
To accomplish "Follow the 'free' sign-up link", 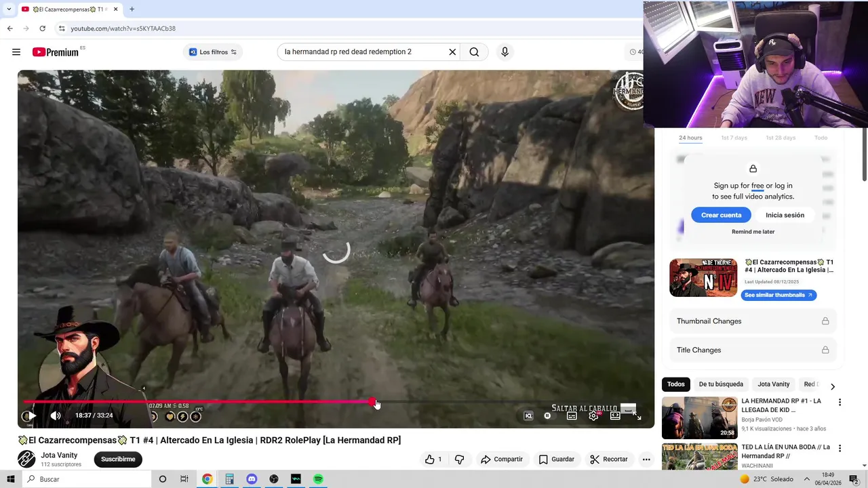I will [757, 186].
